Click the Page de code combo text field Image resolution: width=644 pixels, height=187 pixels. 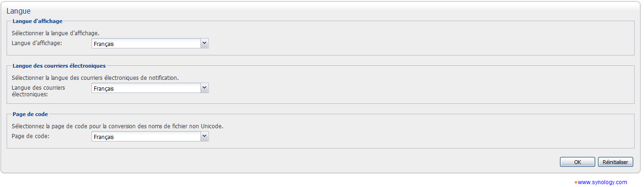(x=146, y=137)
